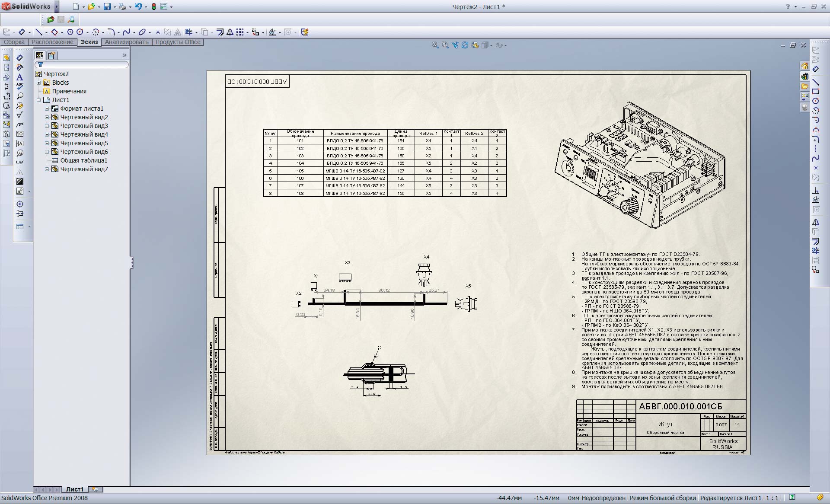This screenshot has width=830, height=504.
Task: Expand the Blocks folder in tree
Action: click(38, 83)
